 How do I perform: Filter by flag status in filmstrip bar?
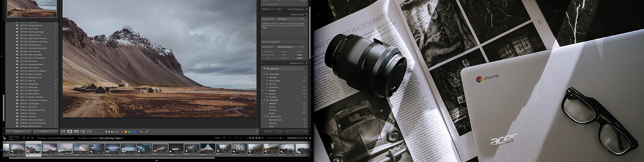(x=227, y=138)
